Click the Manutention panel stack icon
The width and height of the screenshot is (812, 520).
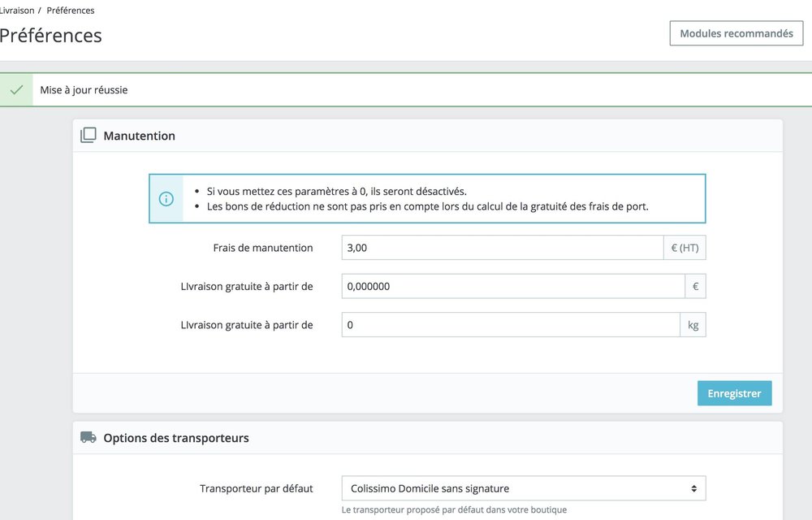(88, 135)
